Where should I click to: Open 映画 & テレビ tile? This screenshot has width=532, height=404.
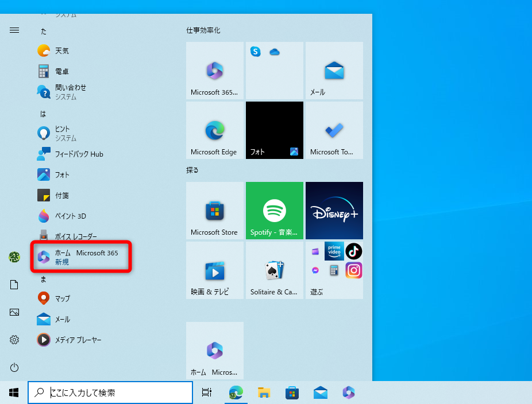215,270
